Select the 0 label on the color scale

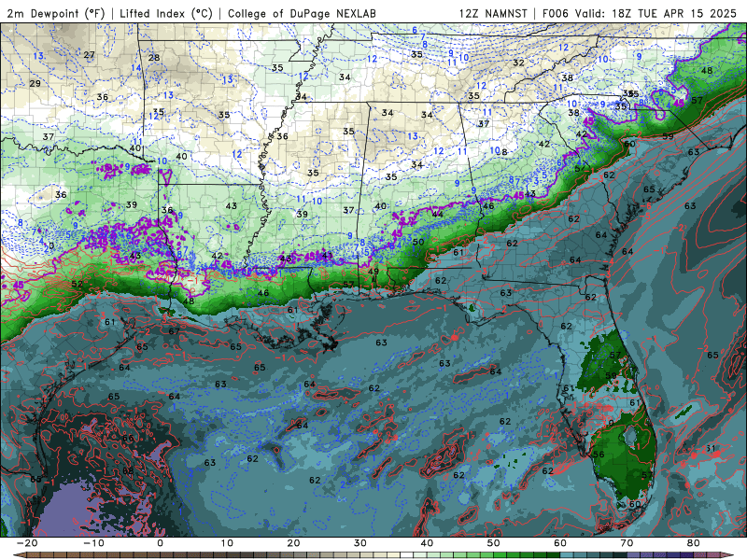(160, 543)
